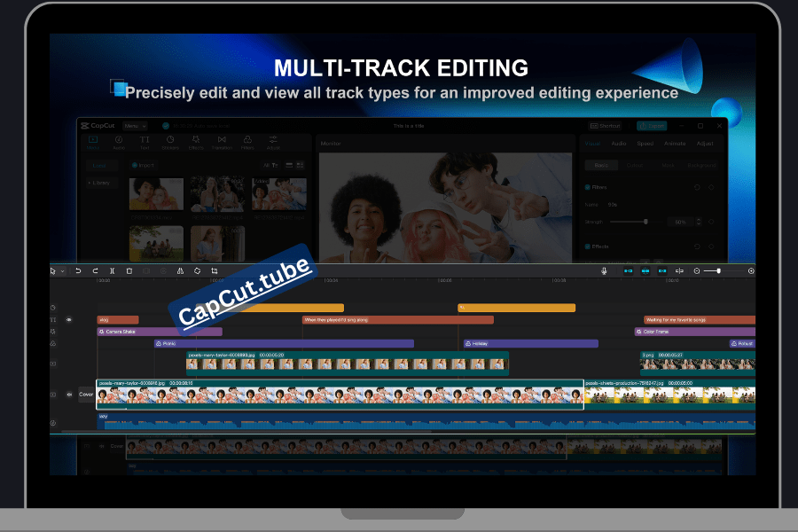
Task: Toggle visibility eye on the text track
Action: point(69,320)
